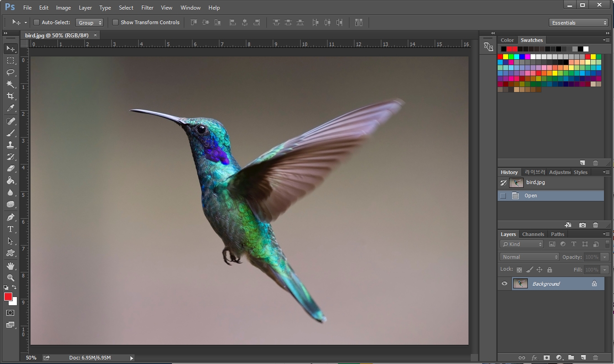Toggle the layer filtering switch
This screenshot has width=614, height=364.
tap(607, 244)
